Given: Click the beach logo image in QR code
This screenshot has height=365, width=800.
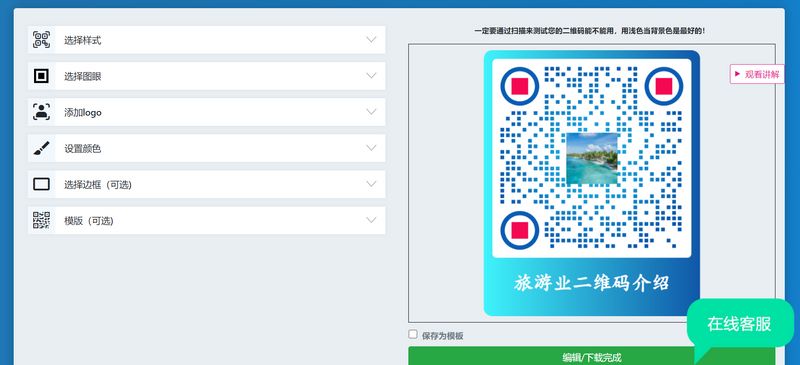Looking at the screenshot, I should point(592,158).
